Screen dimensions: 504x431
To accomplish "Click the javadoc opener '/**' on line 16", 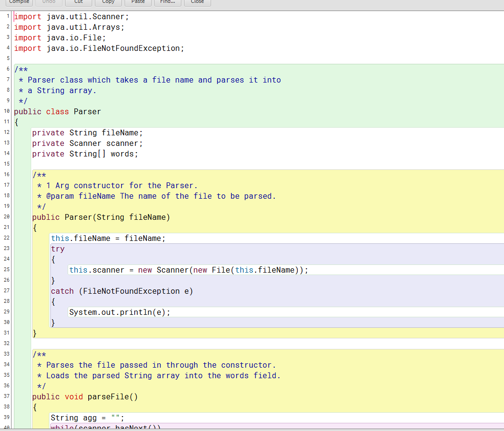I will coord(39,175).
